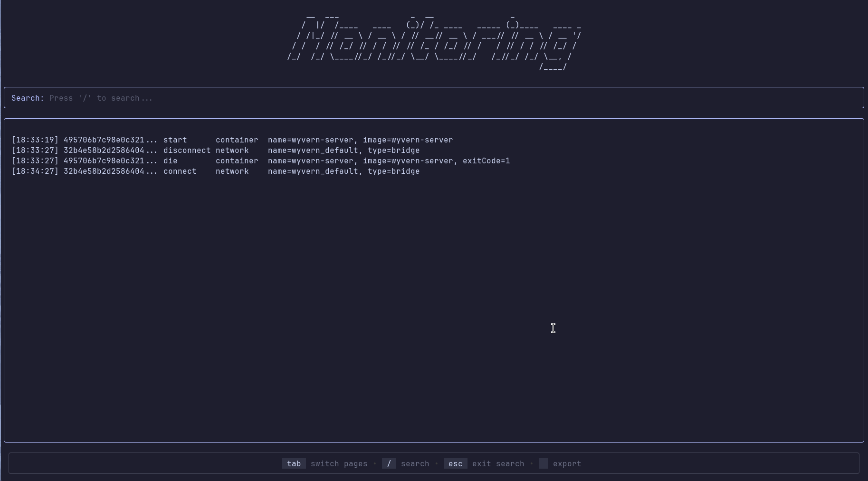868x481 pixels.
Task: Expand the truncated container ID 495706b7c98e0c321
Action: click(x=109, y=140)
